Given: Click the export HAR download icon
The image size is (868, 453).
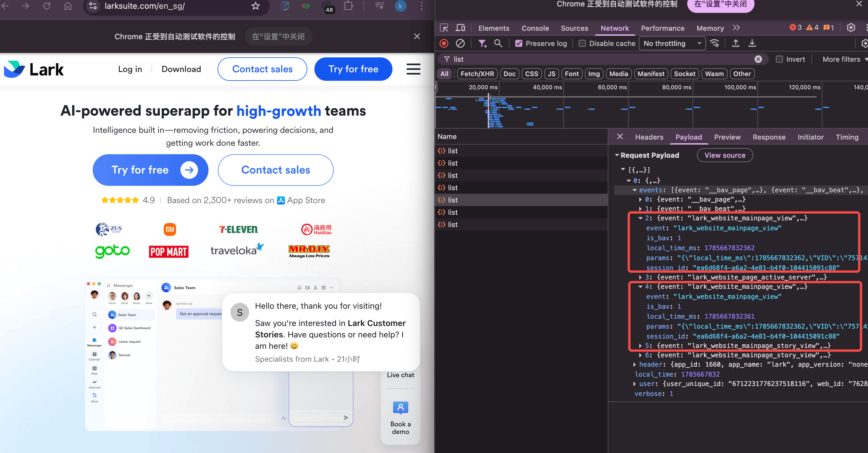Looking at the screenshot, I should click(x=752, y=43).
